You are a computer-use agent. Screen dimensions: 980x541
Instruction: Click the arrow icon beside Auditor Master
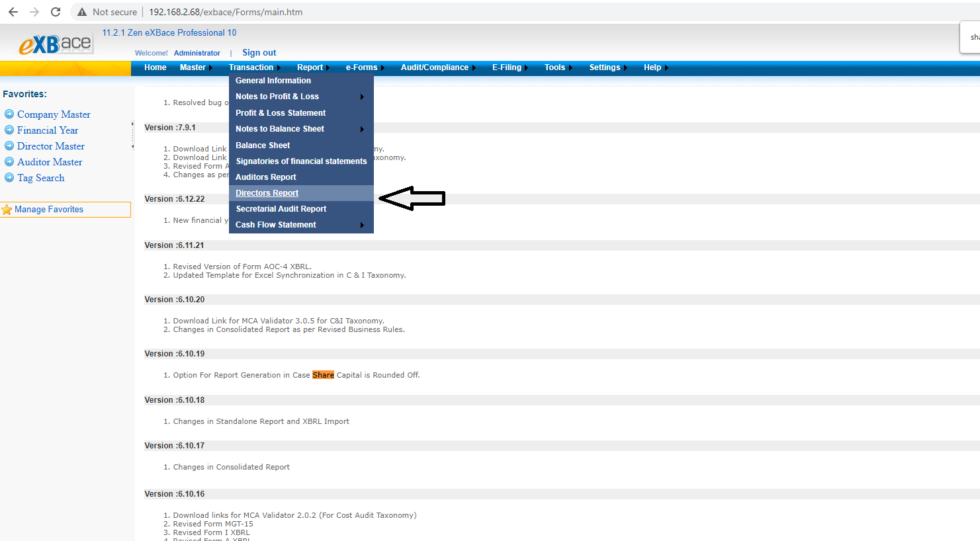click(9, 161)
